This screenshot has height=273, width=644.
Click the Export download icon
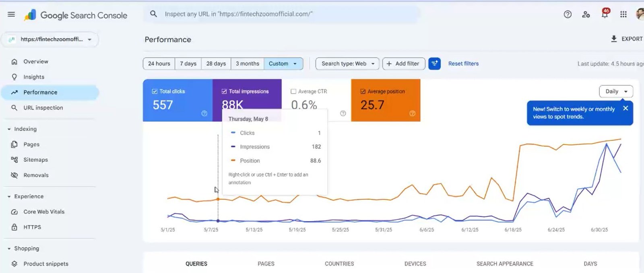[614, 39]
